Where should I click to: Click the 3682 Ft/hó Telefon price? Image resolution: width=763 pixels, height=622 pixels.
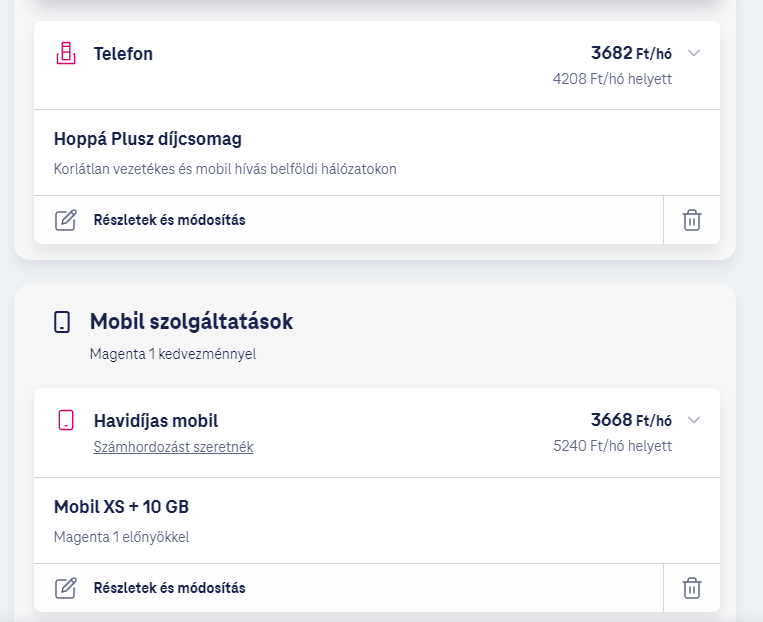pyautogui.click(x=631, y=53)
